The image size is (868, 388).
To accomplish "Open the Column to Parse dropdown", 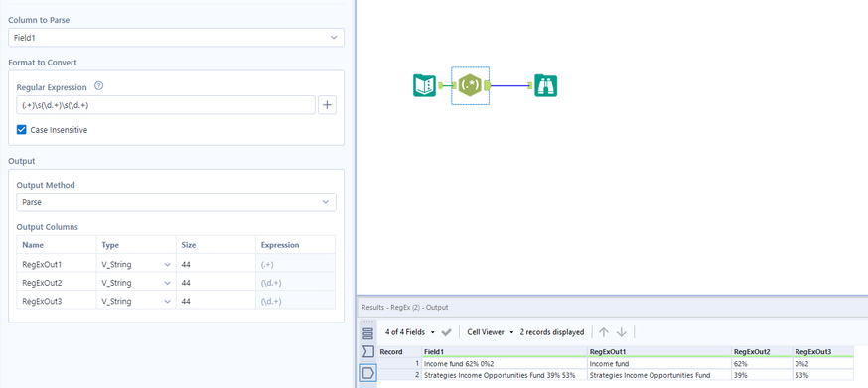I will (176, 38).
